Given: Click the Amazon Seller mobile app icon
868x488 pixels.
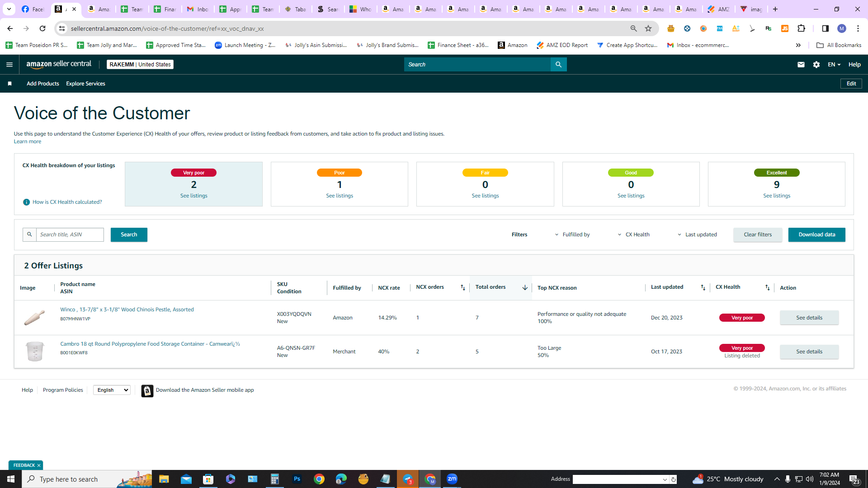Looking at the screenshot, I should [x=147, y=390].
